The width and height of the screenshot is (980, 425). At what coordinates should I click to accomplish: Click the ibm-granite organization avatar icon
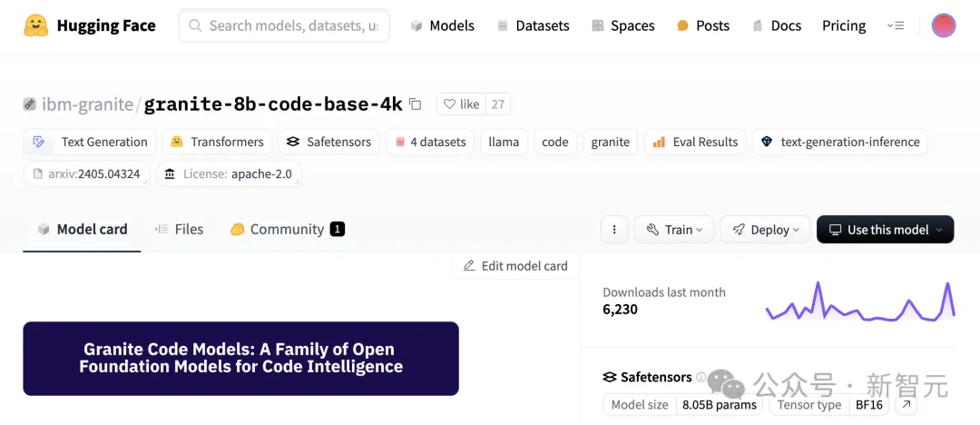[30, 104]
